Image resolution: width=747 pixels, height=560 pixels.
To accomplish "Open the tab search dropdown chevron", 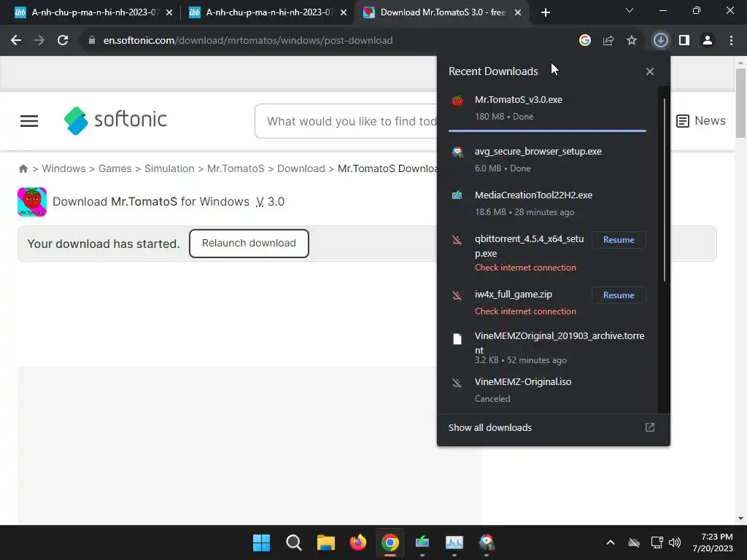I will point(629,10).
